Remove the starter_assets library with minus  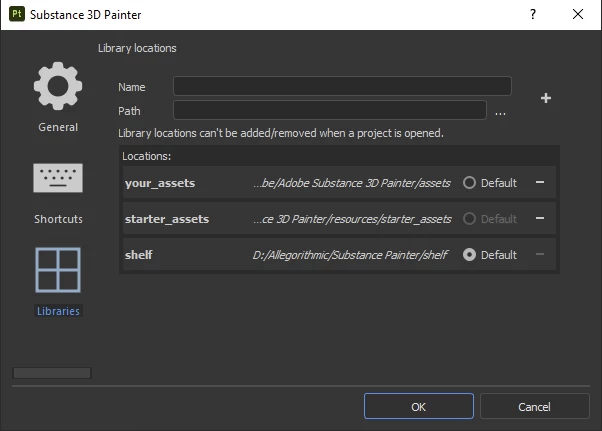pos(540,218)
